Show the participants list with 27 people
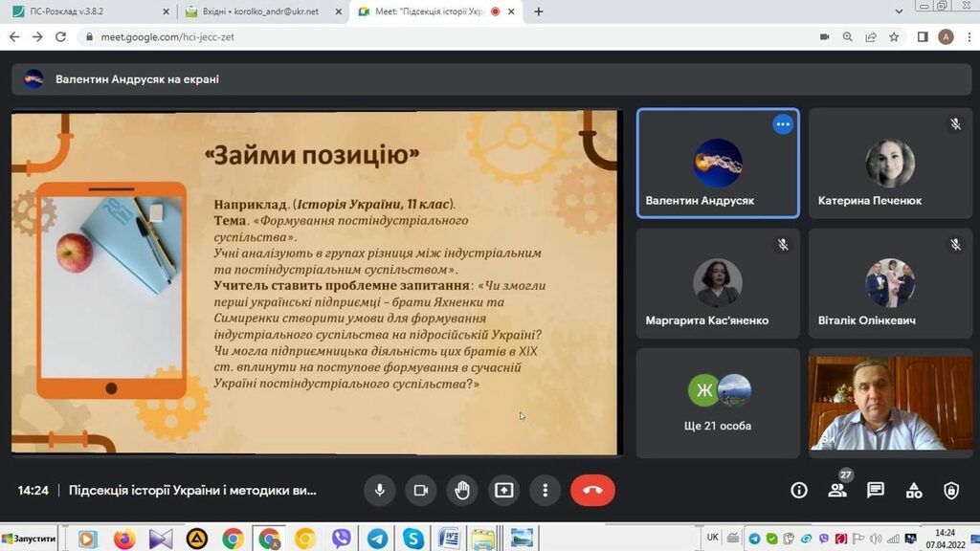This screenshot has height=551, width=980. tap(837, 490)
